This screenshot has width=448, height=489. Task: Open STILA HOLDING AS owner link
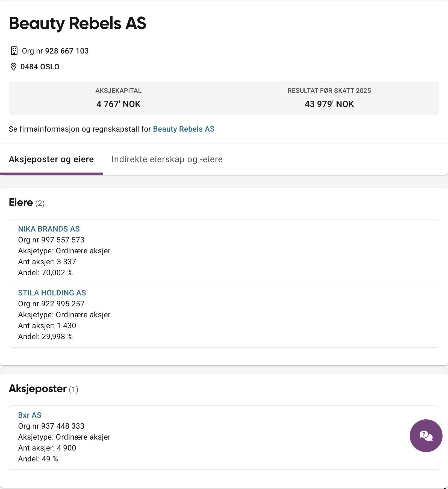tap(52, 293)
